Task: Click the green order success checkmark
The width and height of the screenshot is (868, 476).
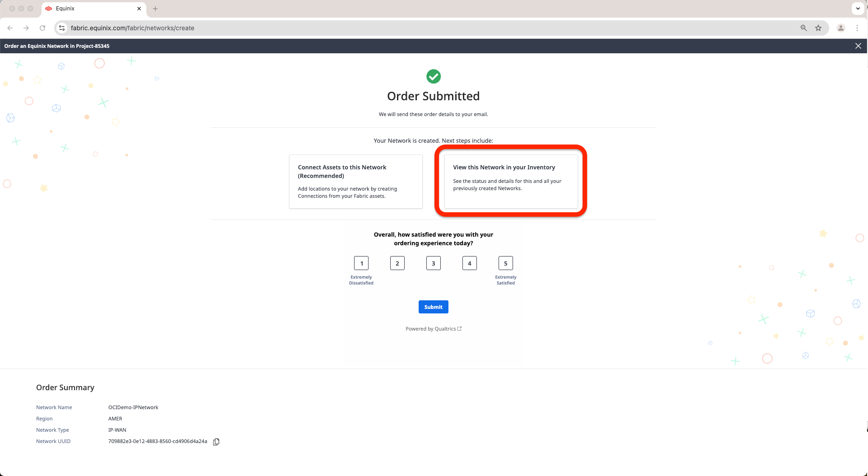Action: (434, 76)
